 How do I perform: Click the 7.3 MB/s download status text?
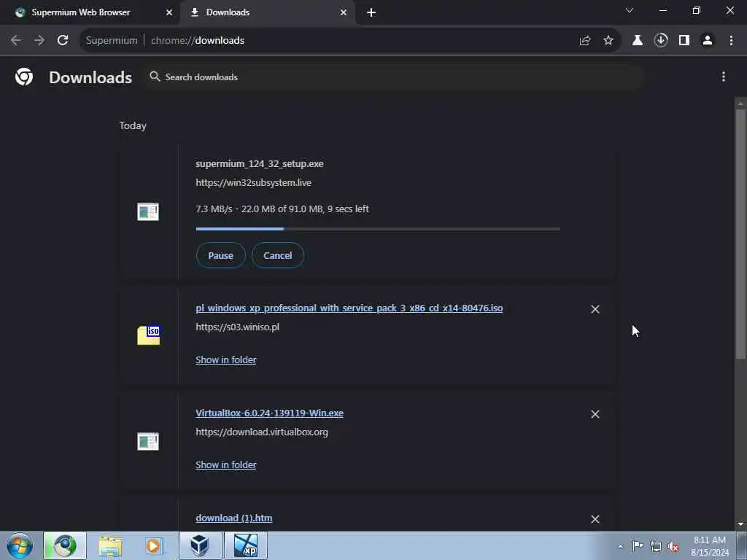point(282,209)
